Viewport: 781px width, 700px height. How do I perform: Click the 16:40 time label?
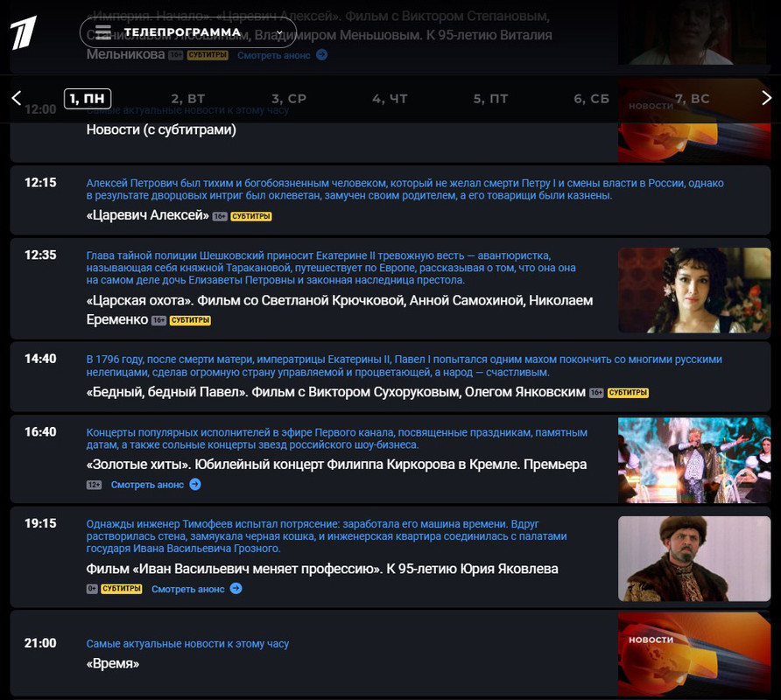[40, 431]
